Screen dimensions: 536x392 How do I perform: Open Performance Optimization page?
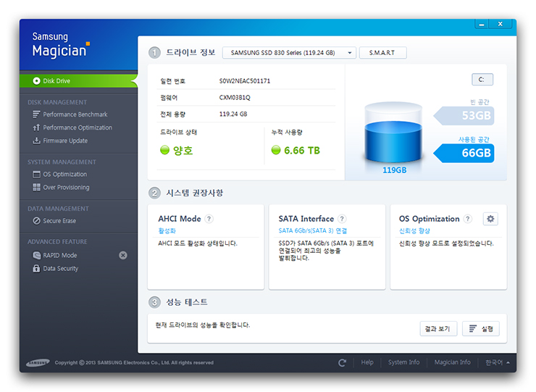(x=78, y=128)
